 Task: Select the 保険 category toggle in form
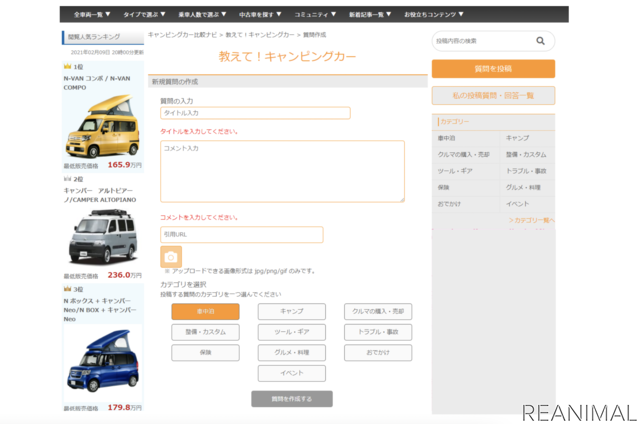[205, 353]
